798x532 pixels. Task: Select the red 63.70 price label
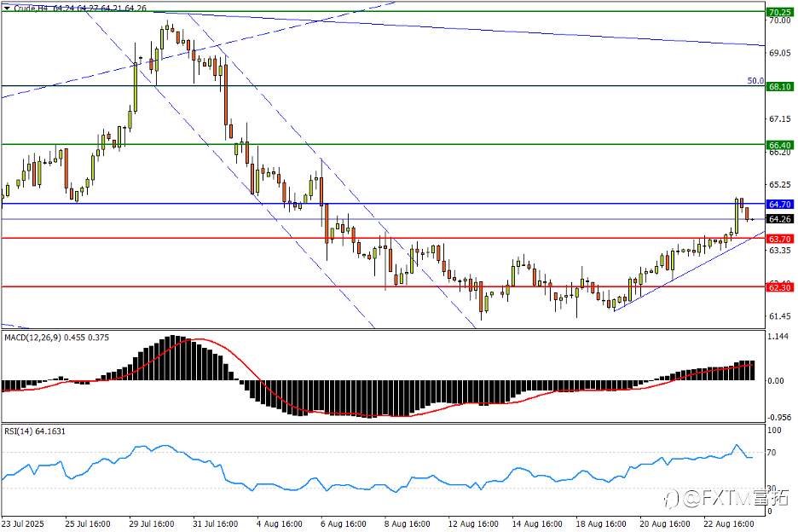(780, 239)
